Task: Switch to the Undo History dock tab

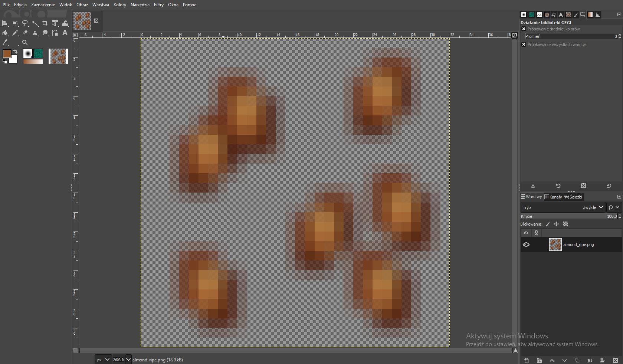Action: (554, 15)
